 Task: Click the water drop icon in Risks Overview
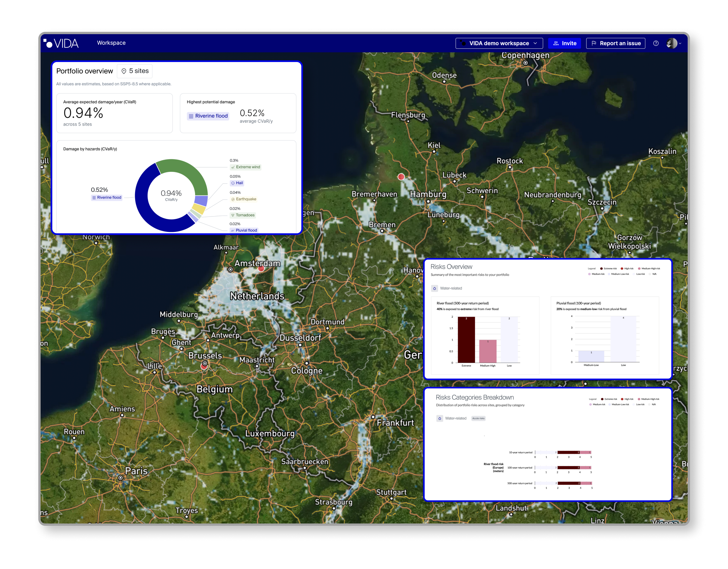click(434, 288)
